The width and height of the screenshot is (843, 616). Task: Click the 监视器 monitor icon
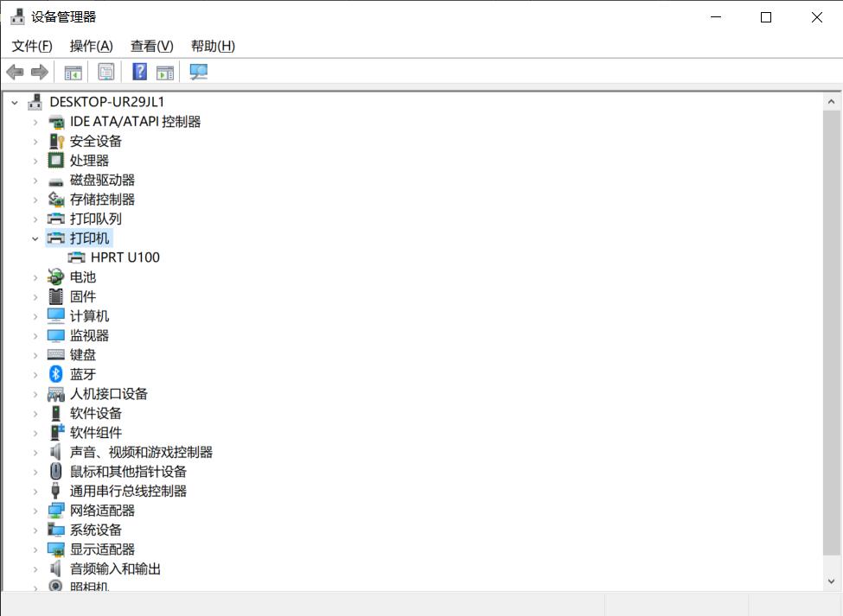tap(56, 336)
